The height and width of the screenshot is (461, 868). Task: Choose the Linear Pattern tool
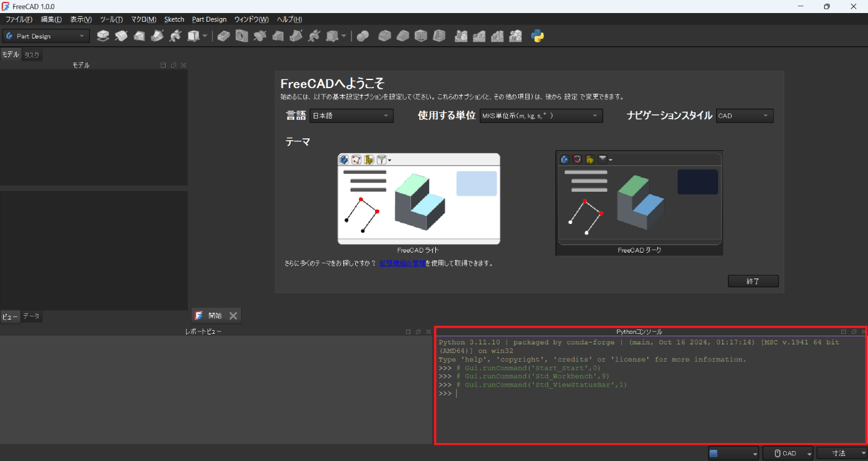(479, 36)
